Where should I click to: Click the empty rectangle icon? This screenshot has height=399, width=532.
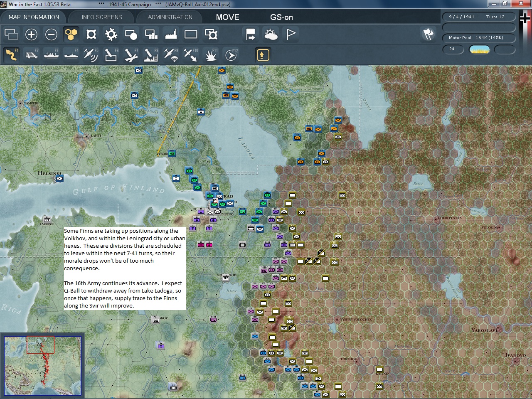coord(191,34)
